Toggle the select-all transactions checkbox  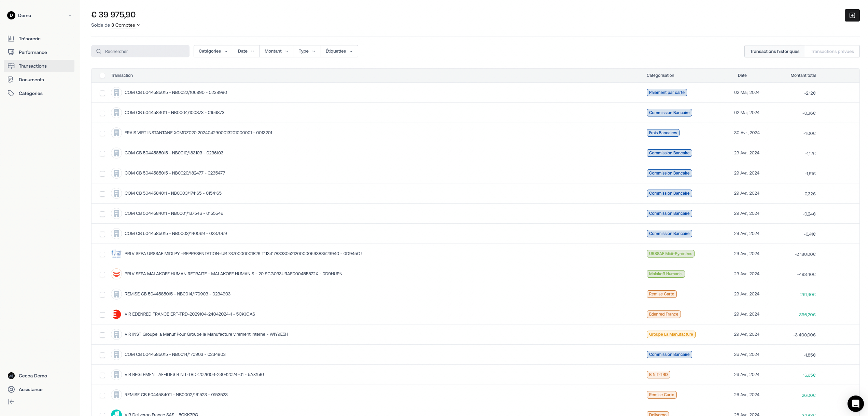point(102,75)
